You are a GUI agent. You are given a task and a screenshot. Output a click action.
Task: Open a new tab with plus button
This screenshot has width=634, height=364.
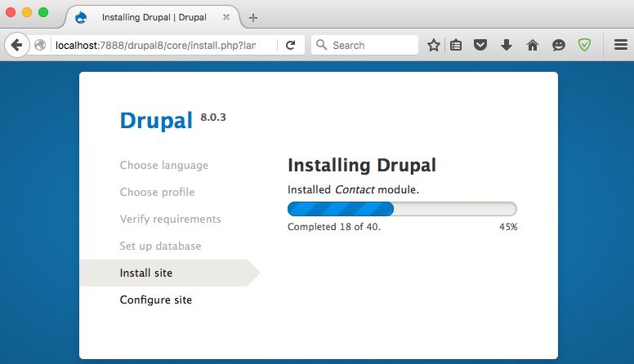pos(253,18)
